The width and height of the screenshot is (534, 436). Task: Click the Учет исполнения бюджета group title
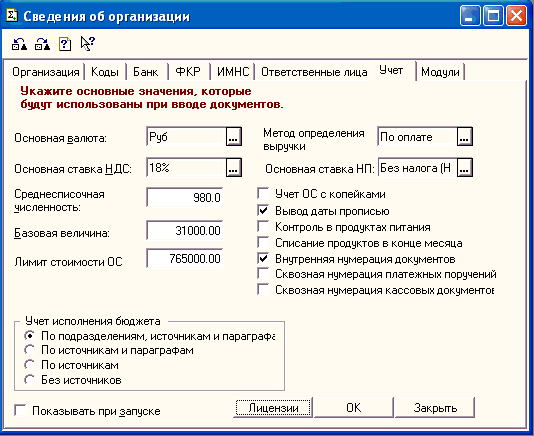(x=93, y=321)
